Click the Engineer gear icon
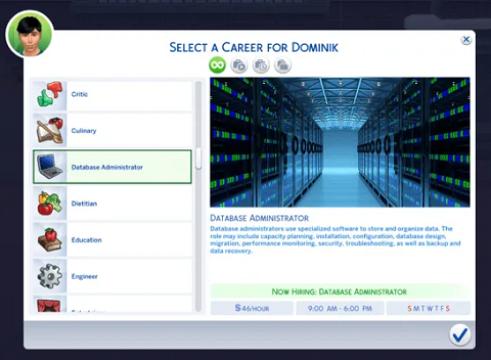Viewport: 491px width, 360px height. pyautogui.click(x=50, y=276)
